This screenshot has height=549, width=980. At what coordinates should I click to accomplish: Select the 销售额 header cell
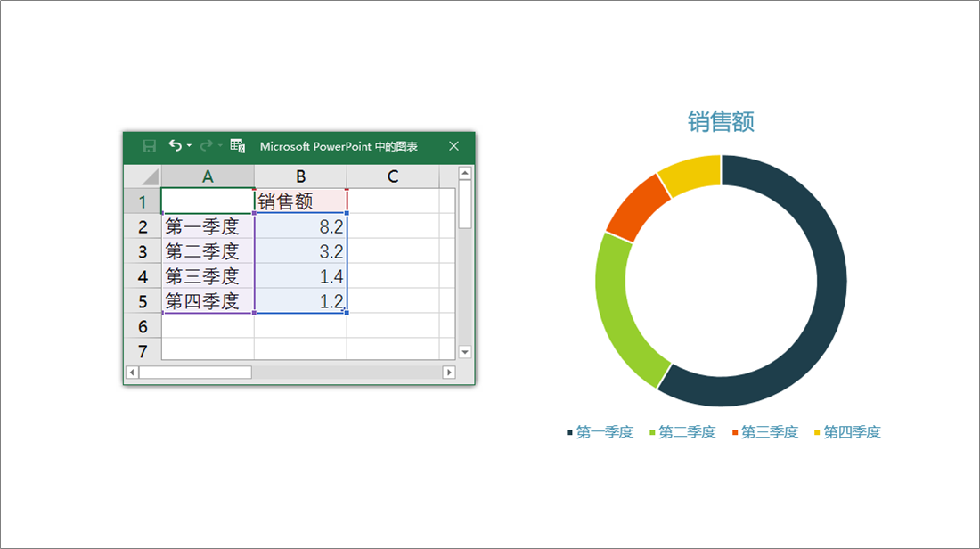[300, 201]
